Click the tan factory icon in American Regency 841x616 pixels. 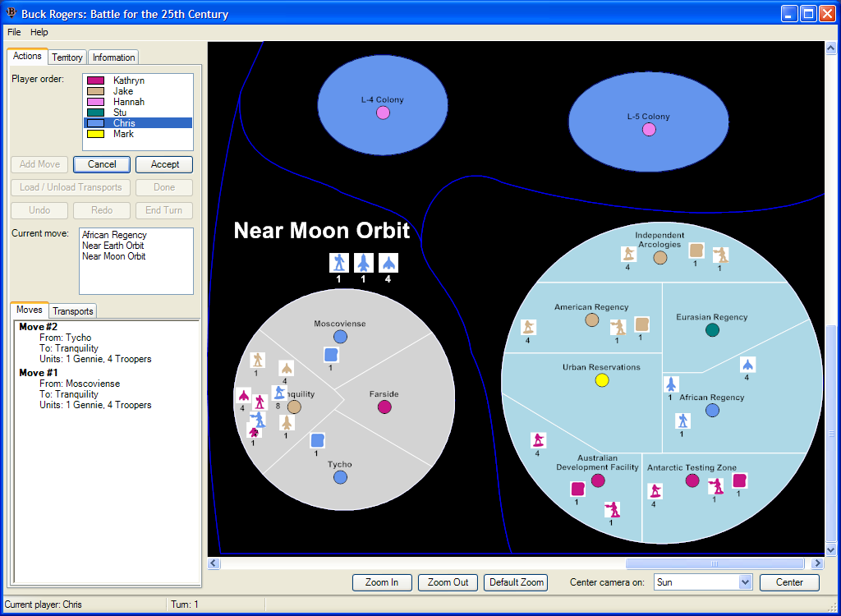click(x=642, y=324)
